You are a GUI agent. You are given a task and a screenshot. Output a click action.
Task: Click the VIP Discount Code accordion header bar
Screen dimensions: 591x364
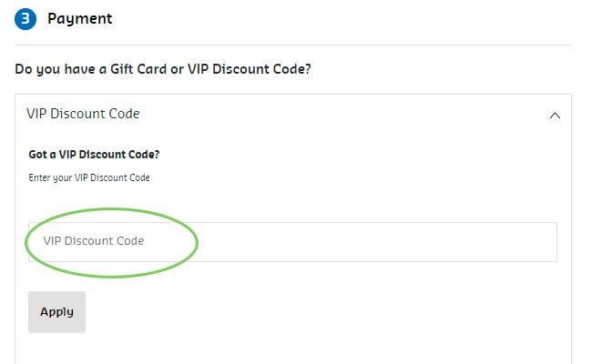pyautogui.click(x=291, y=115)
